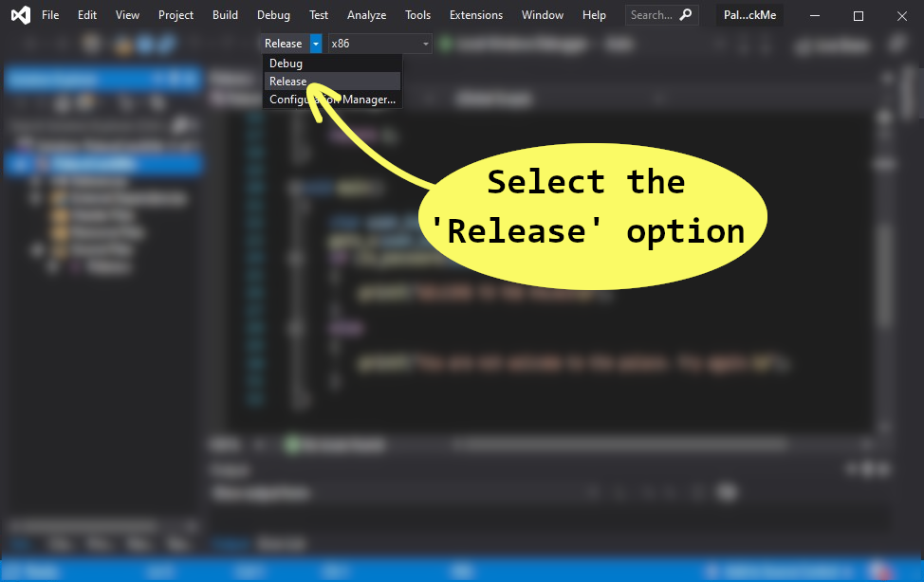The width and height of the screenshot is (924, 582).
Task: Open the Debug menu
Action: tap(273, 15)
